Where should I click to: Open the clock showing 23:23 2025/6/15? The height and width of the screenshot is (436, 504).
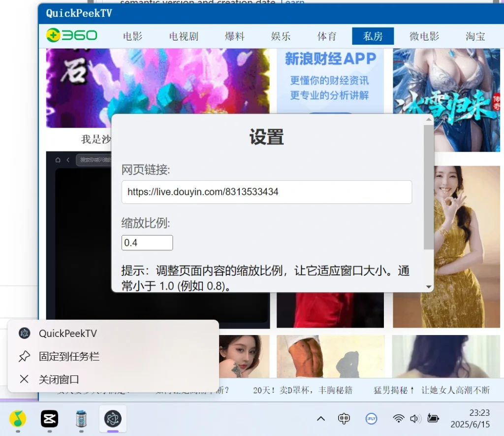(470, 419)
